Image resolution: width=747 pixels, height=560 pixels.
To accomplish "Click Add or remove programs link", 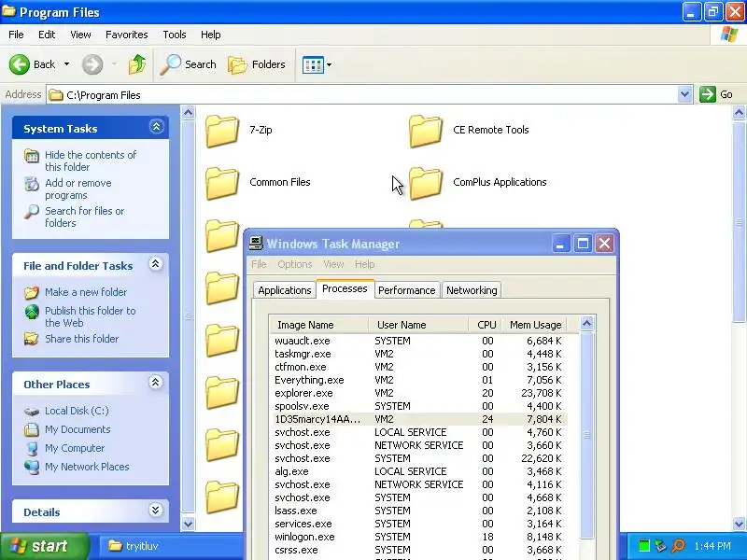I will [78, 189].
